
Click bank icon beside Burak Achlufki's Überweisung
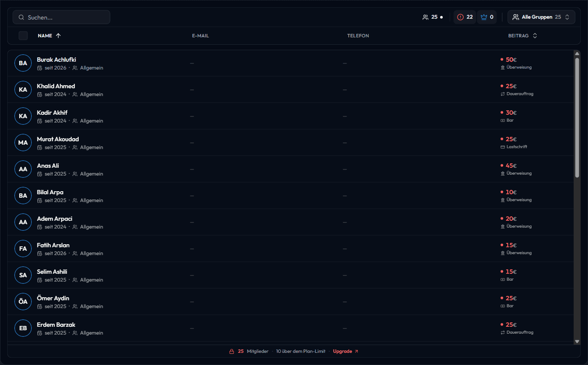pos(503,67)
